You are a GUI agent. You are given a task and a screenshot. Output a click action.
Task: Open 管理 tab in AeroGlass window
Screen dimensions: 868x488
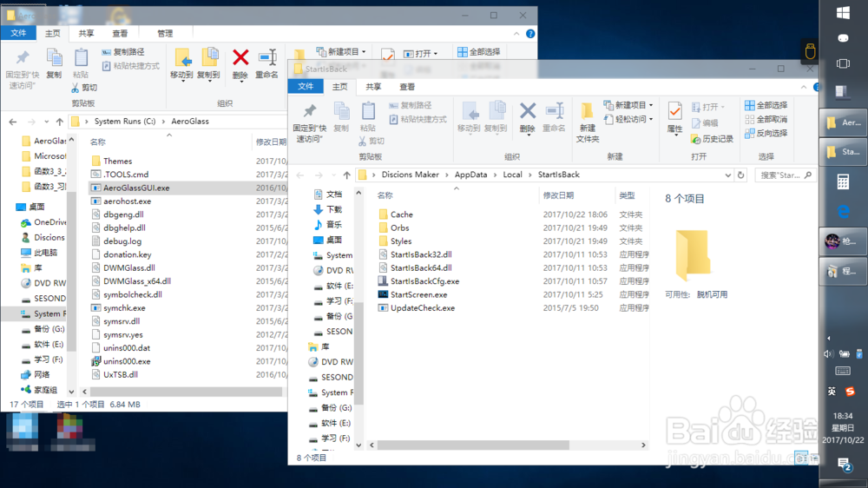click(x=164, y=33)
